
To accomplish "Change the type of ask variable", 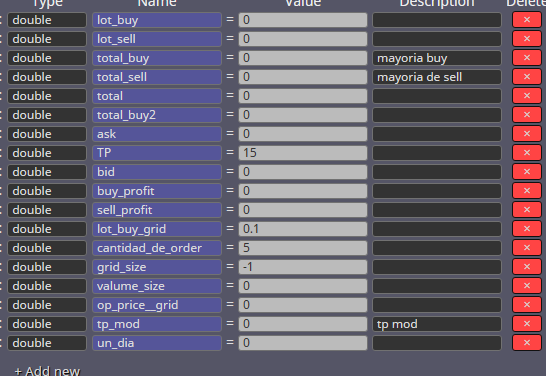I will coord(47,134).
